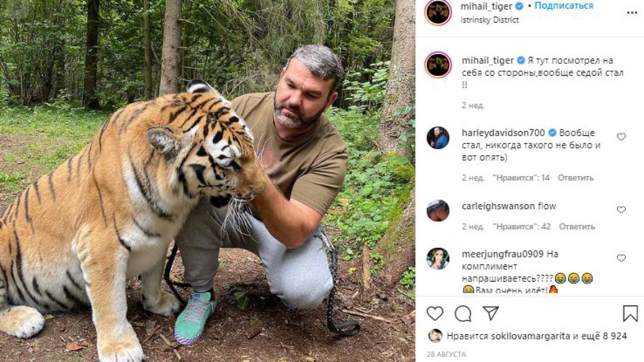The width and height of the screenshot is (644, 362).
Task: Like harleydavidson700's comment
Action: (x=621, y=137)
